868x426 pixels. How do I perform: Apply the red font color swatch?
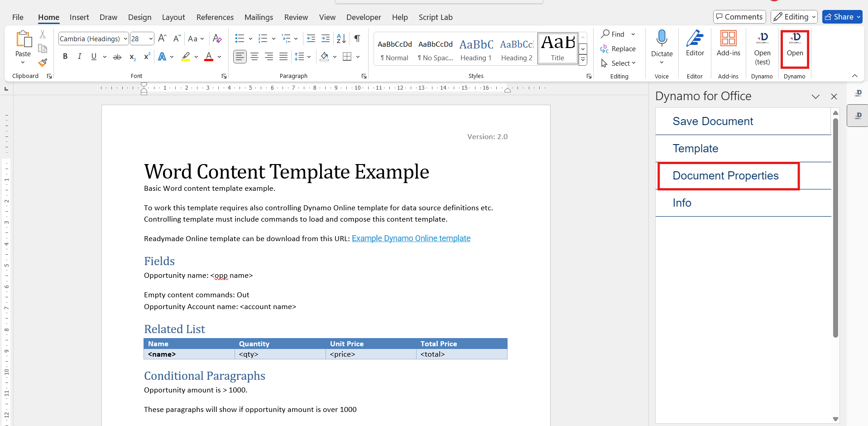point(209,57)
